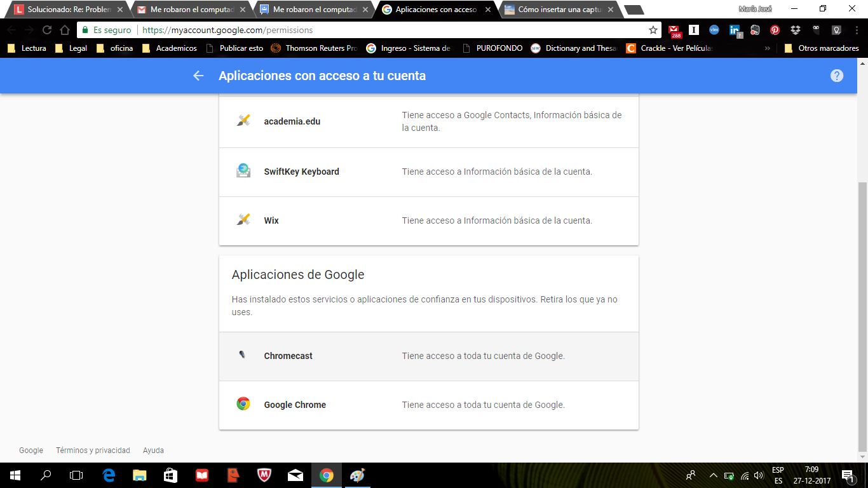Open Windows search from the taskbar
The image size is (868, 488).
(46, 475)
